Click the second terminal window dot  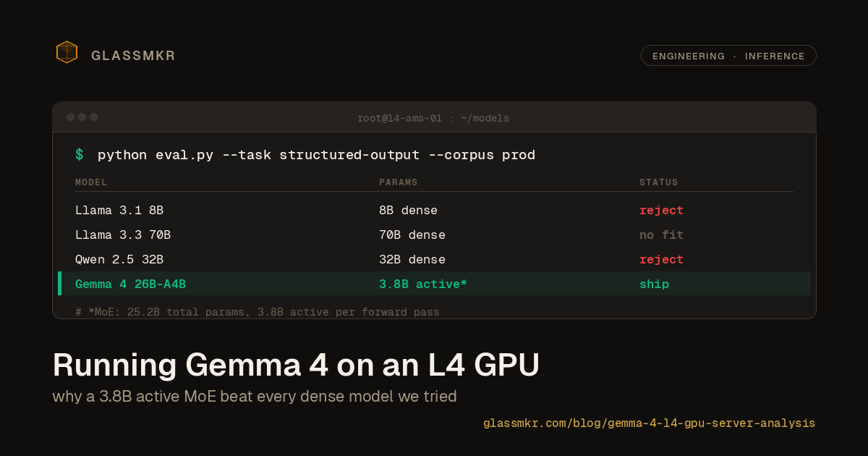tap(82, 117)
